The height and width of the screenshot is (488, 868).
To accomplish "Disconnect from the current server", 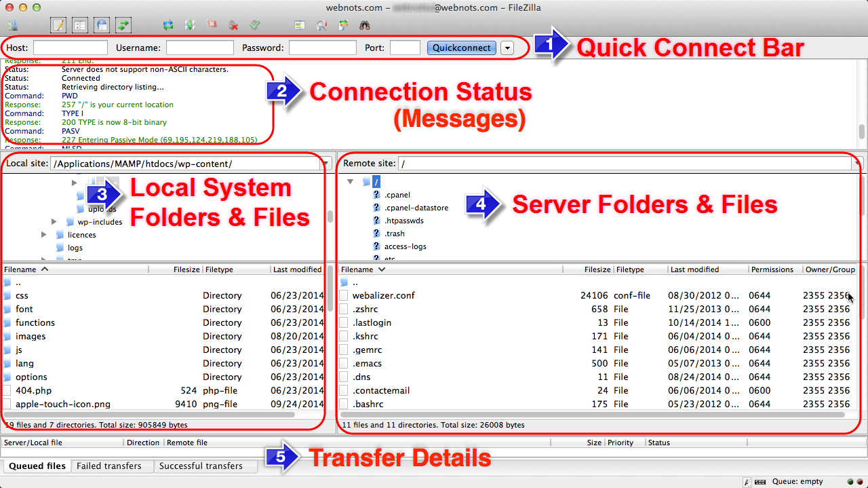I will coord(233,26).
